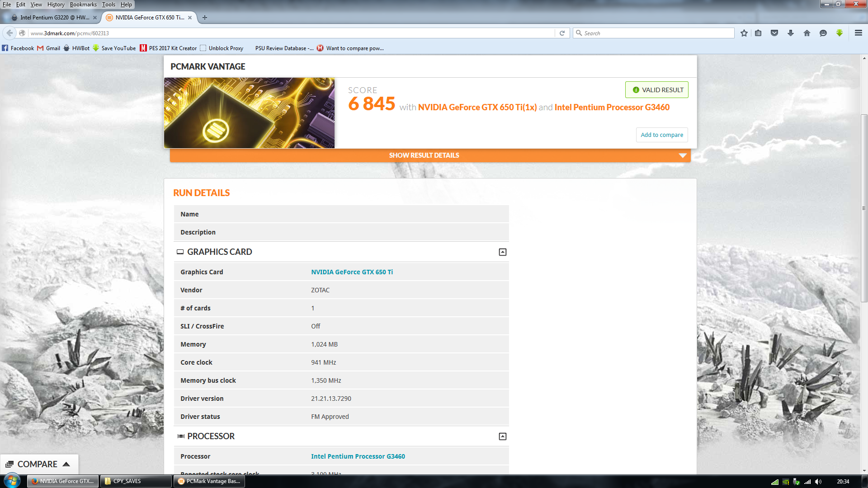Click the green download extension icon
This screenshot has width=868, height=488.
click(840, 33)
